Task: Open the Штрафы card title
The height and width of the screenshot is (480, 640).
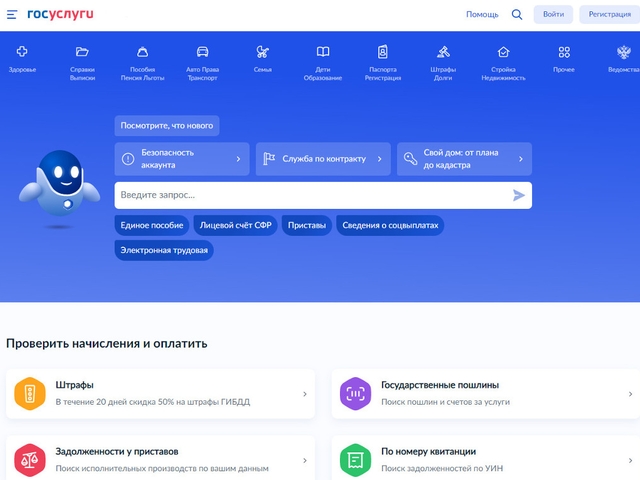Action: point(75,385)
